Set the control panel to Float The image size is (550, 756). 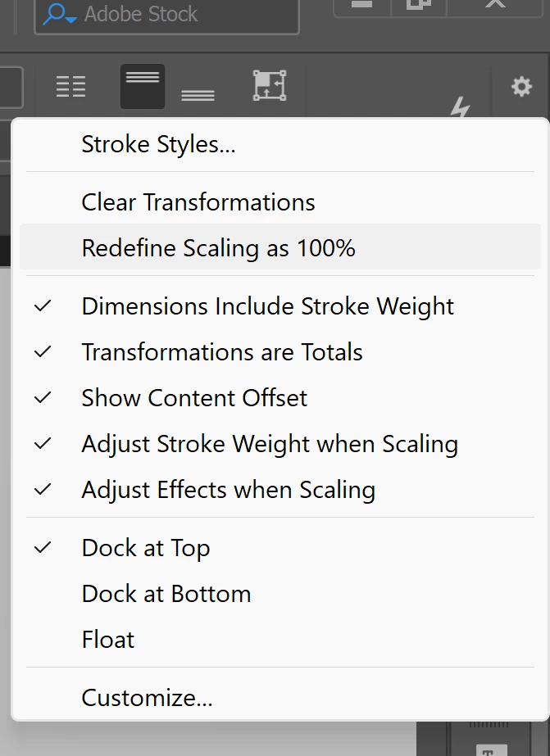108,640
